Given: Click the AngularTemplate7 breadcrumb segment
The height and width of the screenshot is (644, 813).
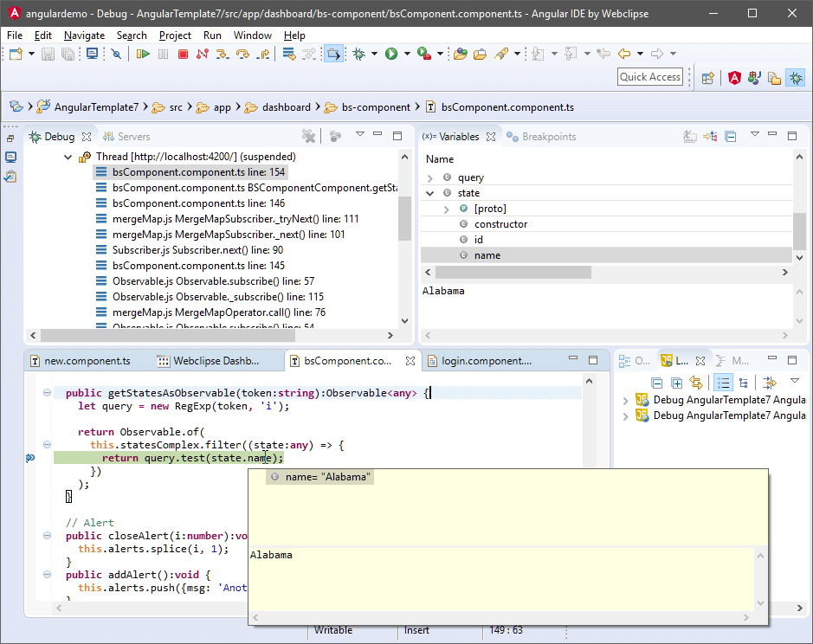Looking at the screenshot, I should click(x=96, y=106).
